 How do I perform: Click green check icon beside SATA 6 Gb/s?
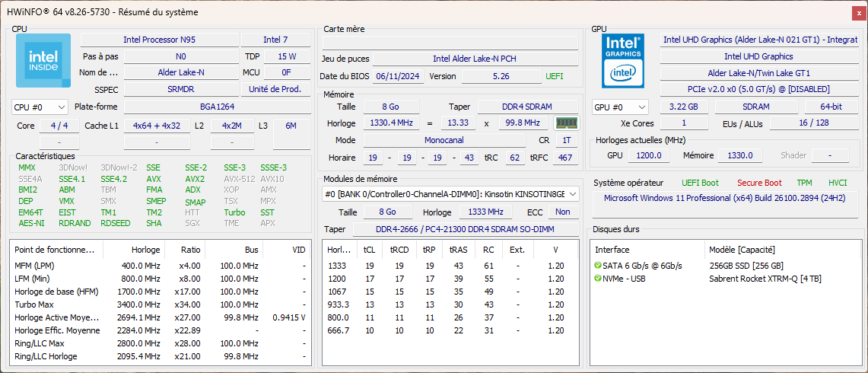point(598,266)
